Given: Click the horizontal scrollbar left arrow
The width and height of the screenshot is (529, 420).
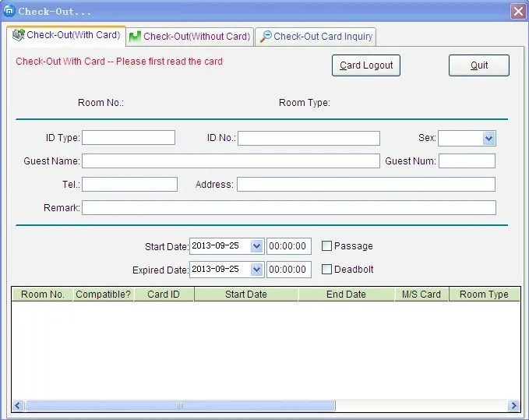Looking at the screenshot, I should [18, 405].
